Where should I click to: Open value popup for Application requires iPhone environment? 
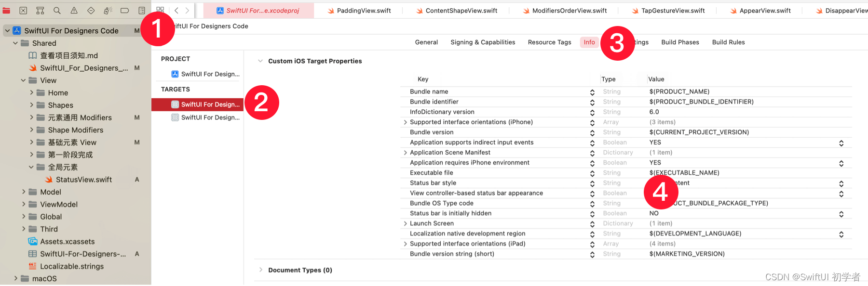[841, 163]
